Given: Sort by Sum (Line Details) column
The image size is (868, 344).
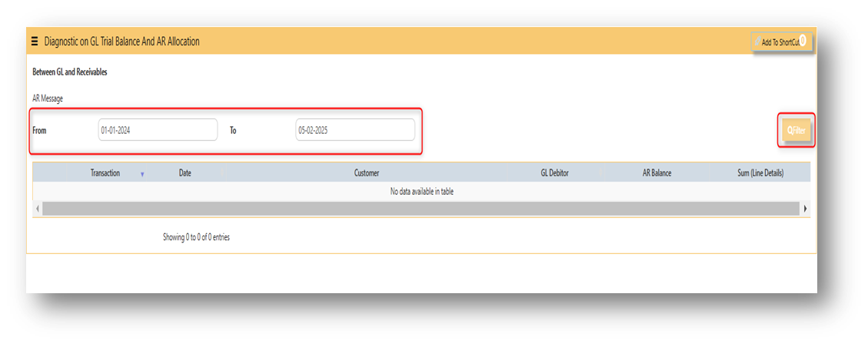Looking at the screenshot, I should (x=760, y=173).
